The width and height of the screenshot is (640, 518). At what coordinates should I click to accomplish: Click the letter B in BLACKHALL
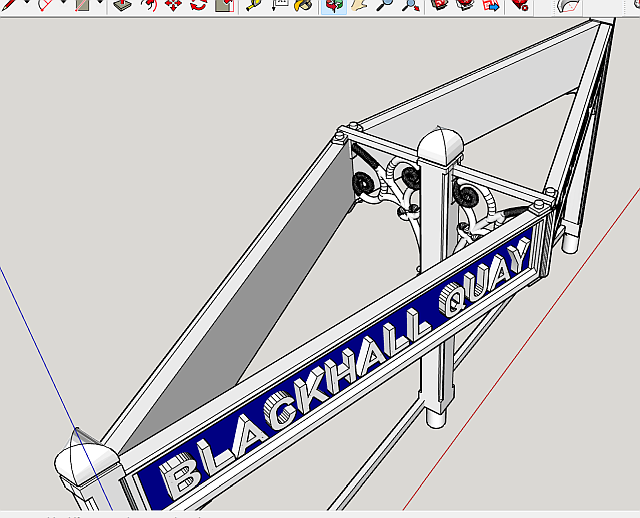179,476
